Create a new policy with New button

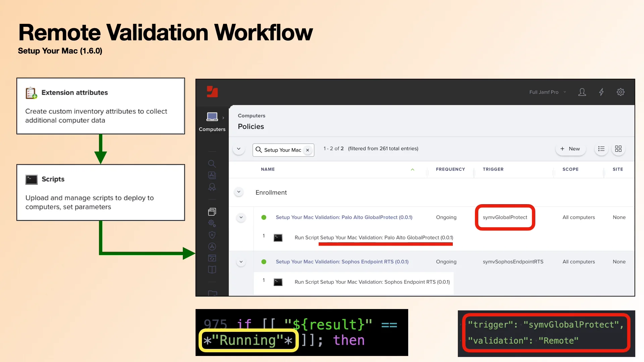tap(571, 149)
